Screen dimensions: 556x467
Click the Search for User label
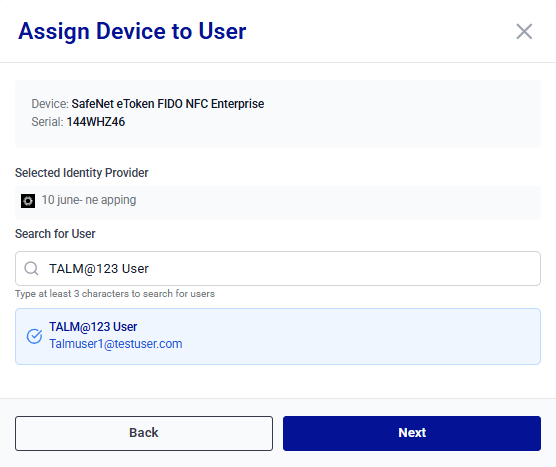[x=55, y=234]
